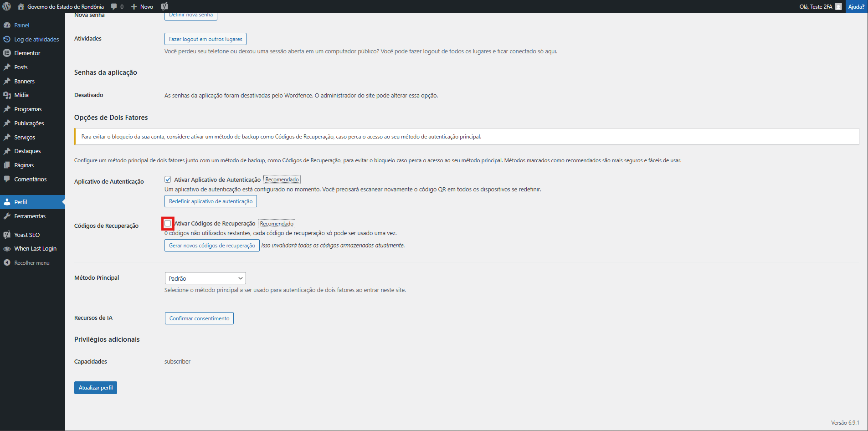868x431 pixels.
Task: Open the Log de atividades clock icon
Action: click(x=7, y=39)
